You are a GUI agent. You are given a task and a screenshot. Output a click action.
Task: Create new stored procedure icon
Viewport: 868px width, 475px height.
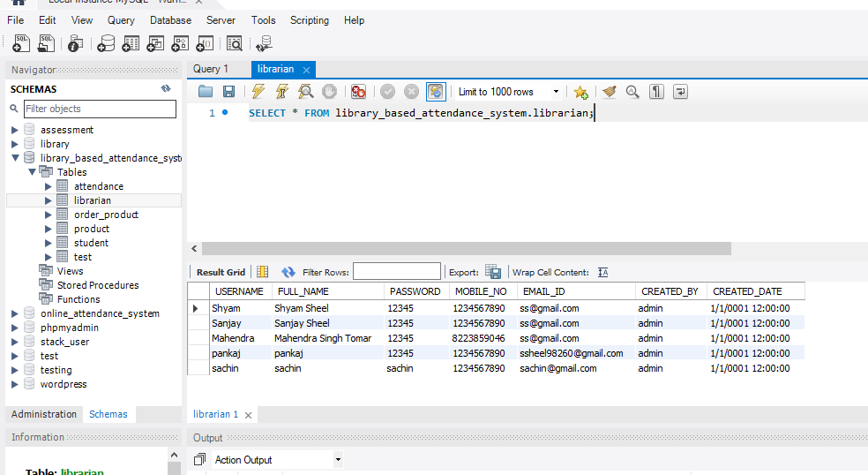pyautogui.click(x=180, y=43)
